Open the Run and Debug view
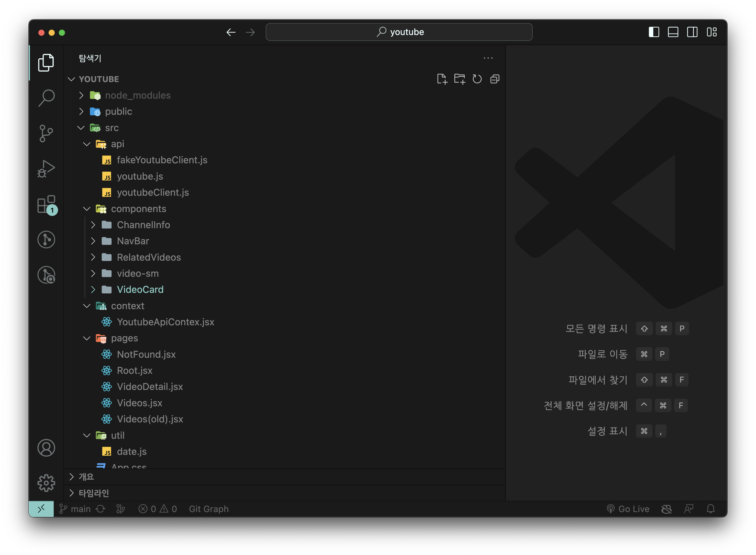756x555 pixels. pyautogui.click(x=46, y=169)
